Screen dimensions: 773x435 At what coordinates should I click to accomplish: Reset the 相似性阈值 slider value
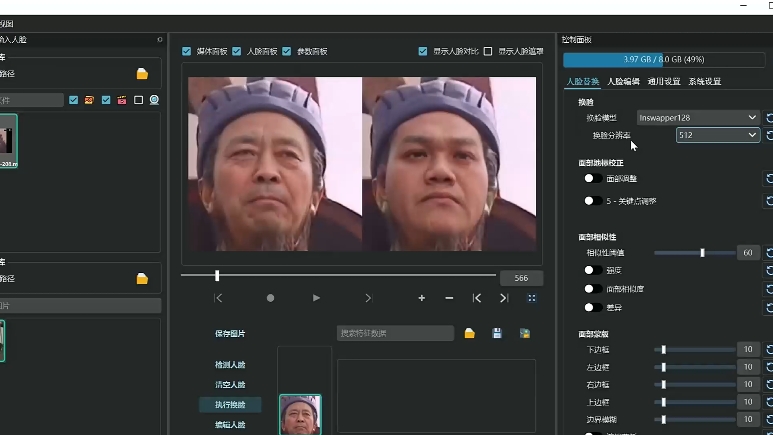(768, 253)
